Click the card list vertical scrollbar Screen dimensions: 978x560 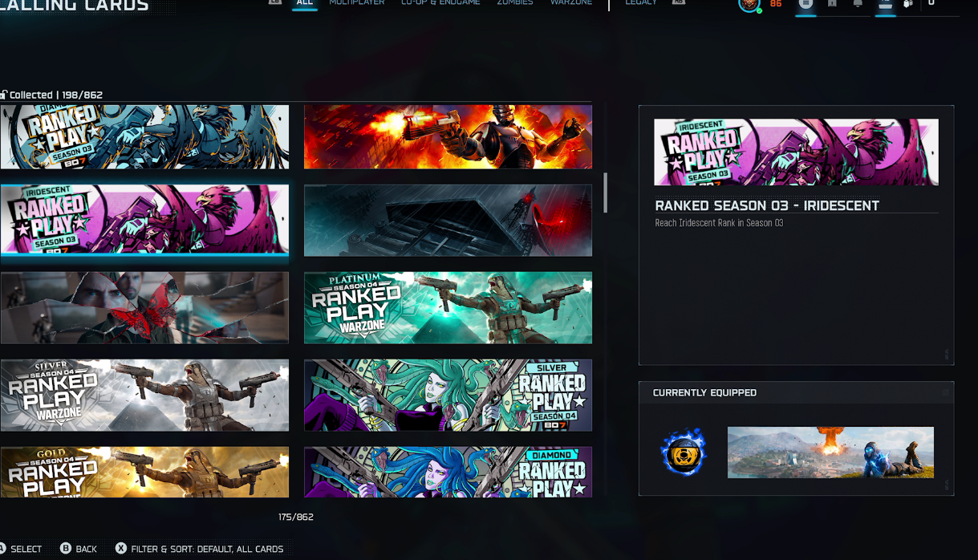pos(606,193)
